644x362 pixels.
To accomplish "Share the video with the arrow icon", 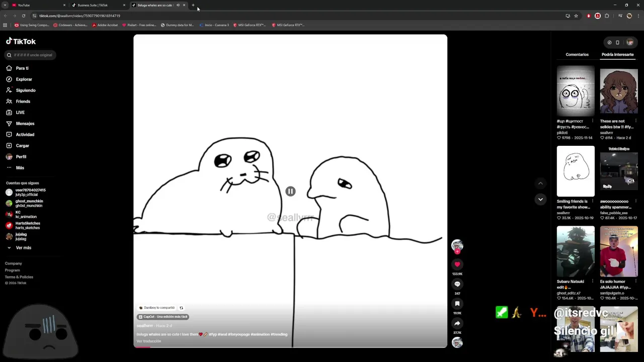I will click(x=457, y=323).
